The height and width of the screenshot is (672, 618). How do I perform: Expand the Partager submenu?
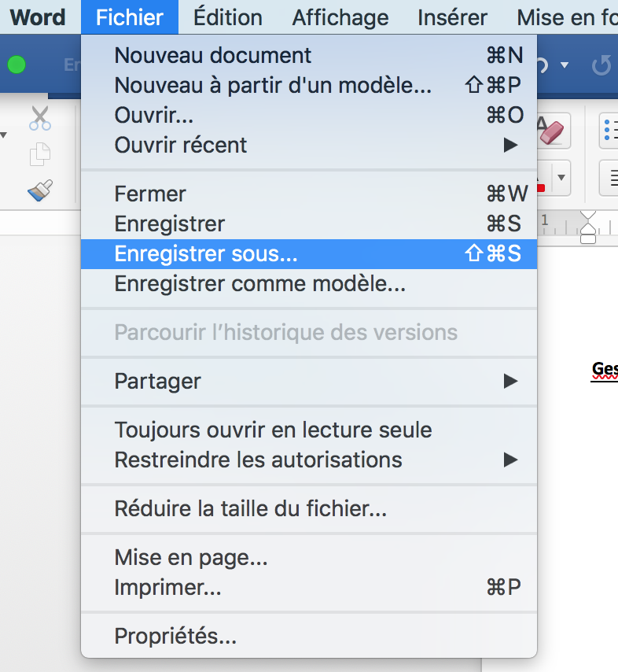[309, 381]
